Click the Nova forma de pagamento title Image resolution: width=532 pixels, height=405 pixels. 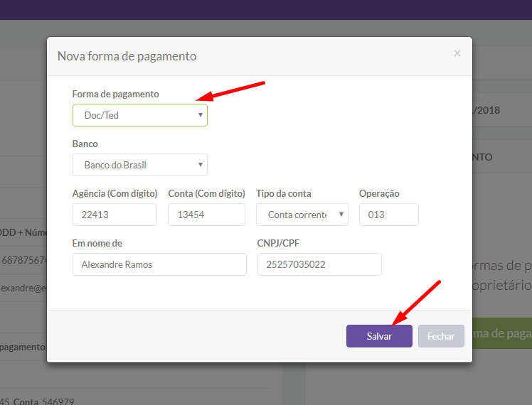click(x=127, y=56)
